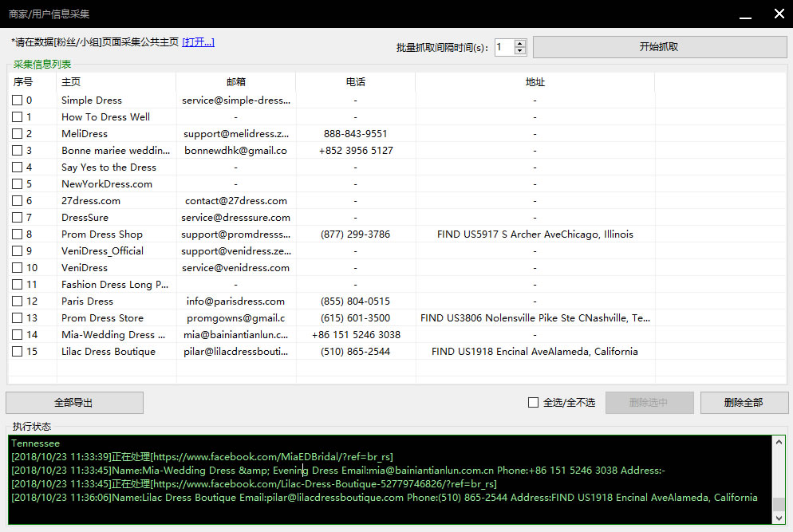This screenshot has width=793, height=532.
Task: Check the box for Simple Dress row
Action: click(17, 100)
